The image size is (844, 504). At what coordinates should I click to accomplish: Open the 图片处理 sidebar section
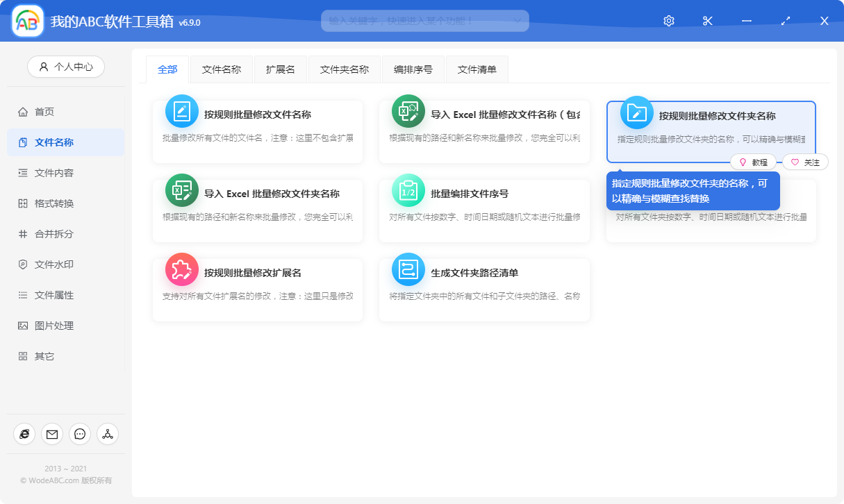[x=45, y=325]
